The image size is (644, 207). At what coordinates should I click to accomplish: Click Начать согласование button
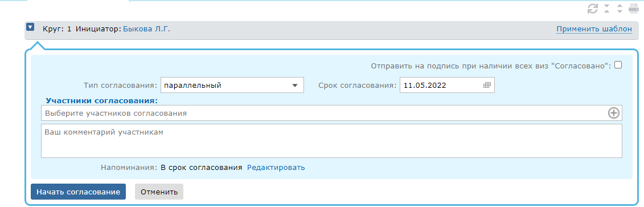[78, 192]
